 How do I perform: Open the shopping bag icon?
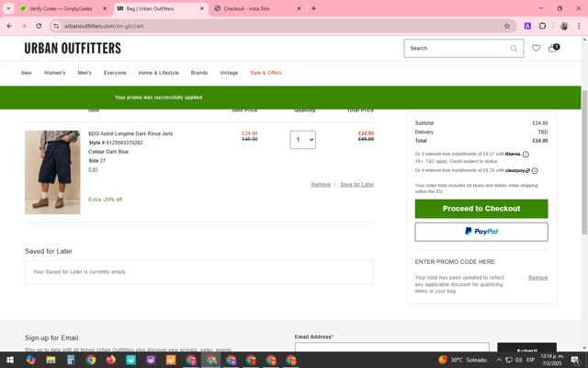[x=553, y=48]
